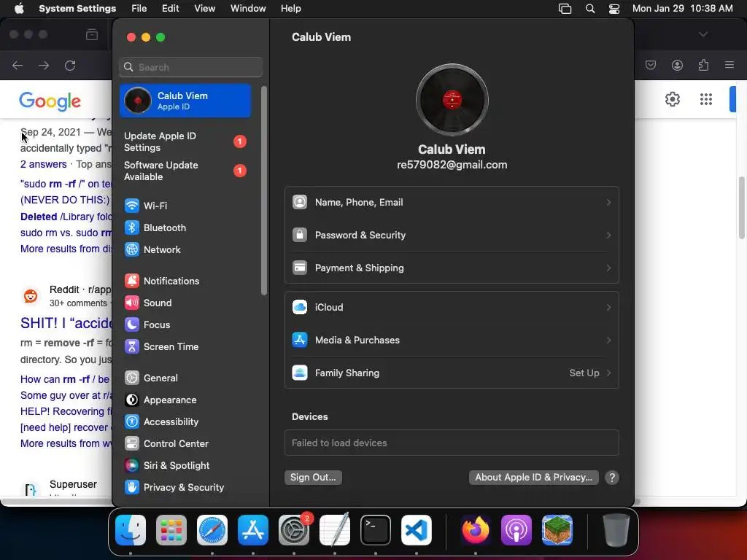Viewport: 747px width, 560px height.
Task: Click the vinyl record profile picture
Action: click(x=452, y=100)
